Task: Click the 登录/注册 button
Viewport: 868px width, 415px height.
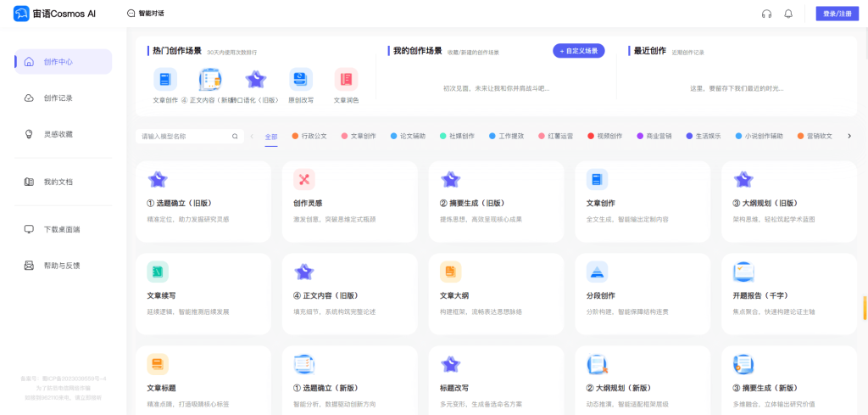Action: click(837, 14)
